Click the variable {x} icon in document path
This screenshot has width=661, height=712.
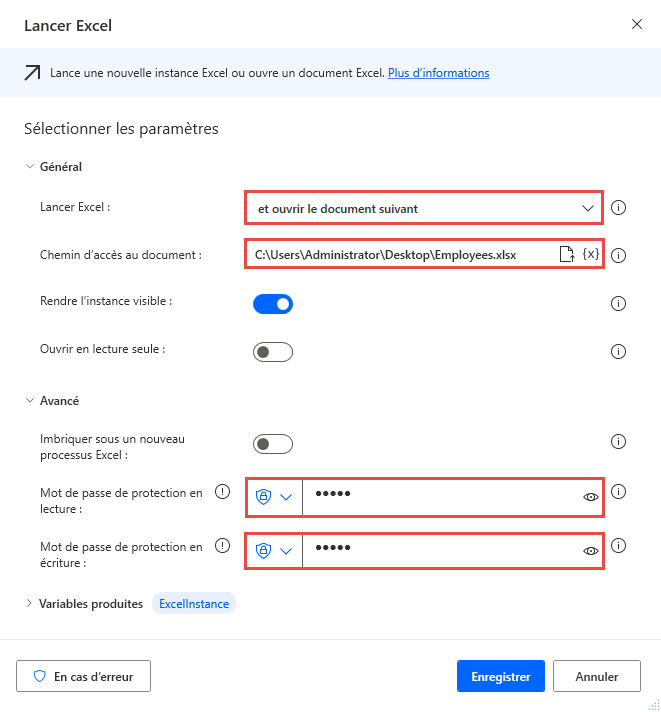coord(590,255)
